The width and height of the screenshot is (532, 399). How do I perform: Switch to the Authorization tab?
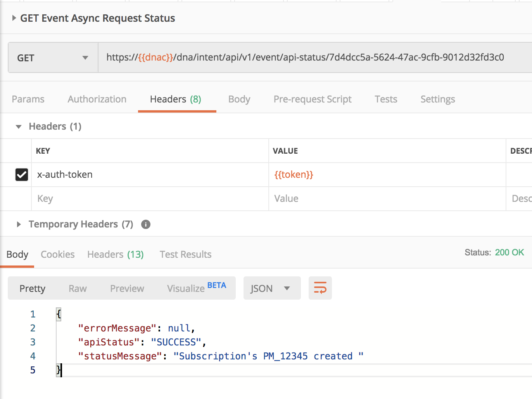point(97,99)
